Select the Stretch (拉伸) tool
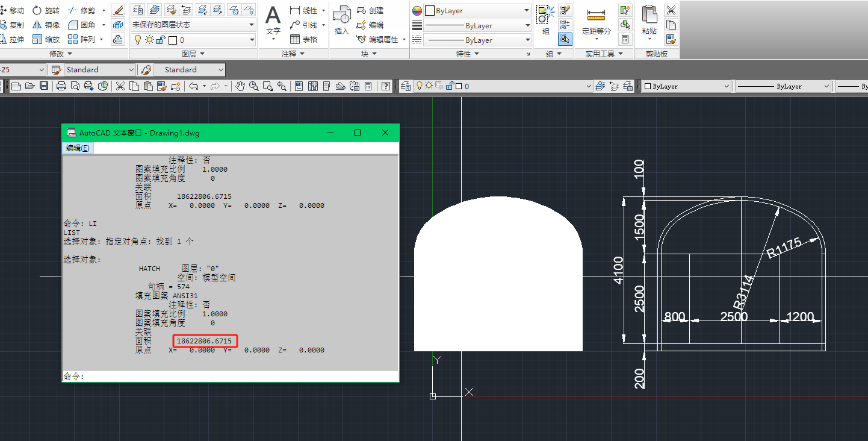Image resolution: width=868 pixels, height=441 pixels. pyautogui.click(x=13, y=39)
